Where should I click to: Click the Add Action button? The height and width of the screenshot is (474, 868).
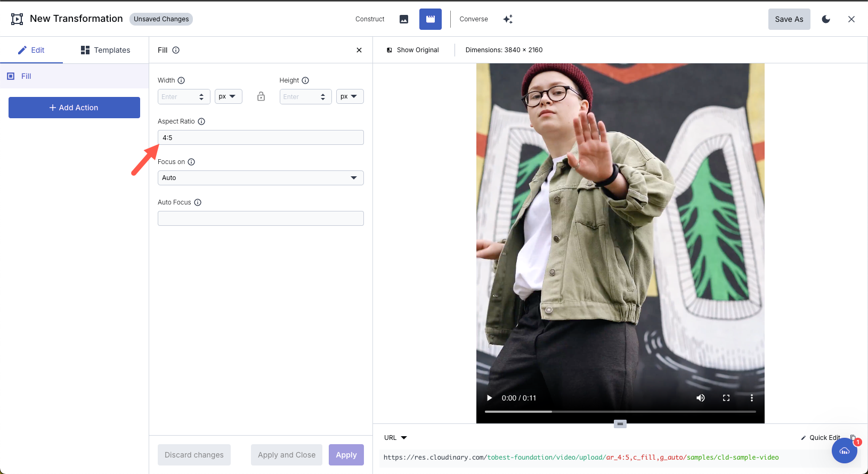pyautogui.click(x=74, y=108)
